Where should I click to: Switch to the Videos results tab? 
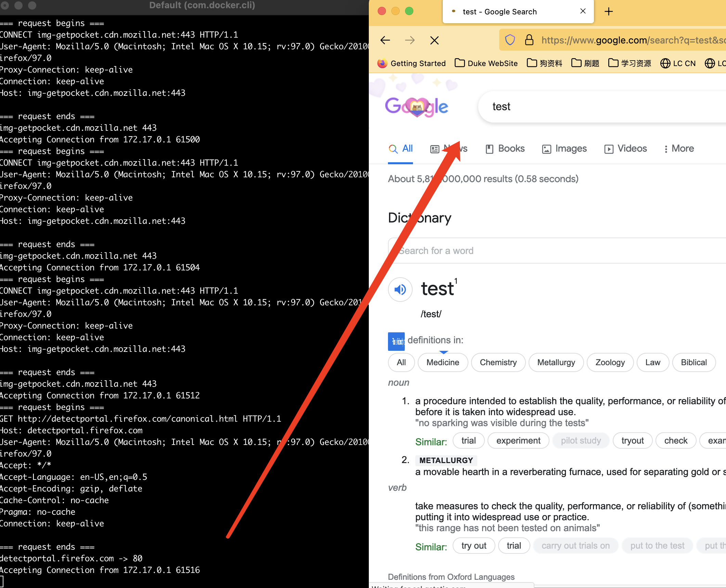point(625,149)
